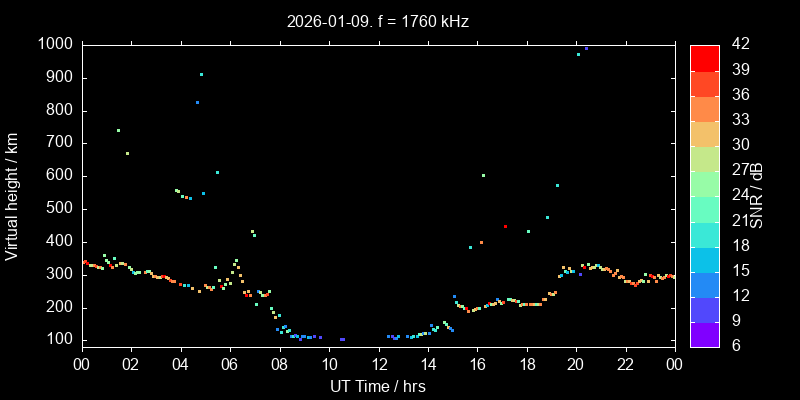
Task: Click the 22 tick label on time axis
Action: [x=626, y=365]
